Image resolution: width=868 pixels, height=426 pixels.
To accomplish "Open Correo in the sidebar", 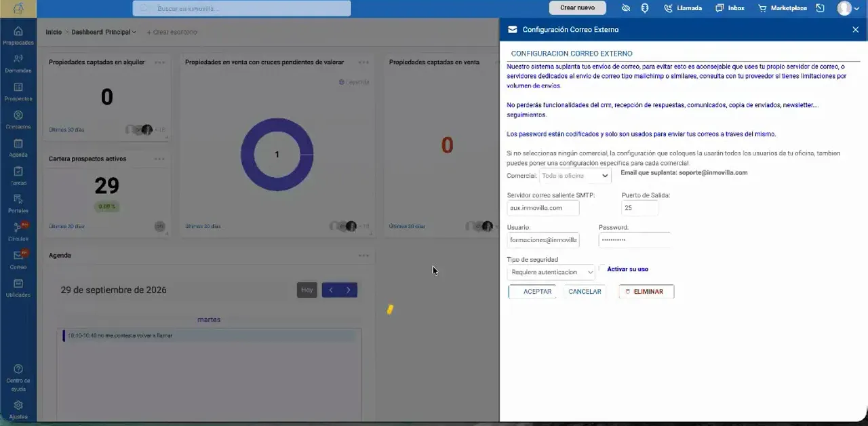I will coord(18,260).
